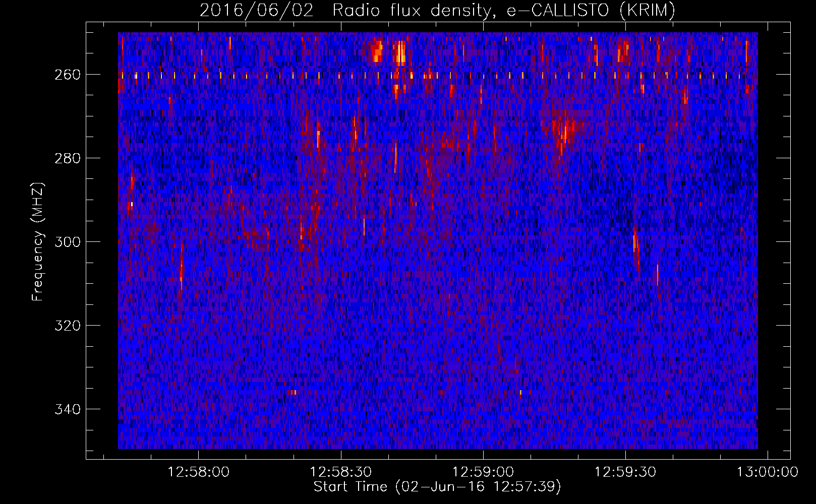
Task: Click the 340 frequency tick label
Action: tap(67, 409)
